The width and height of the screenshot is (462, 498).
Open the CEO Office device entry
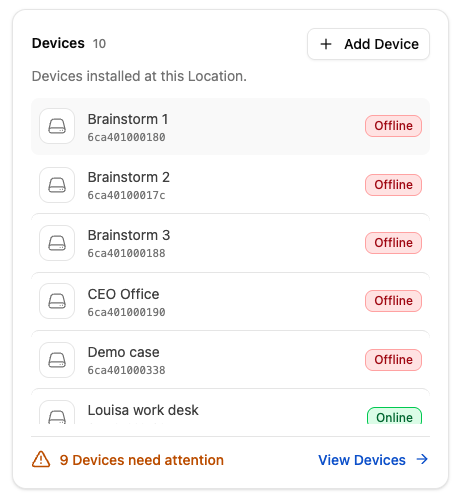230,301
